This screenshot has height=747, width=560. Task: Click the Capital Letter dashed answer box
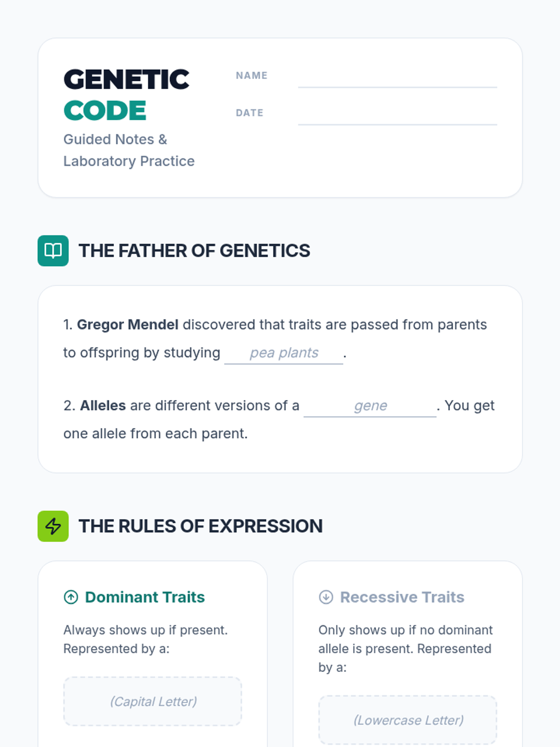153,701
